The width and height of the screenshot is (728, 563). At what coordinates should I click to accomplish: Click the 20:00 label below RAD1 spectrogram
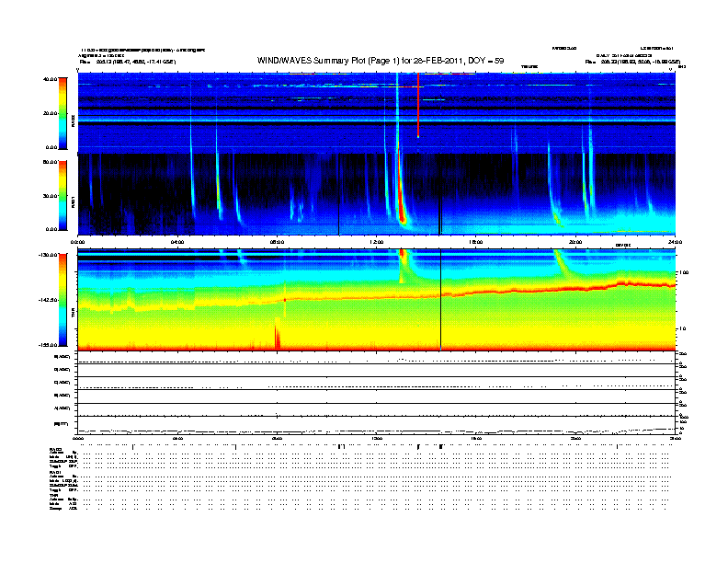[575, 242]
